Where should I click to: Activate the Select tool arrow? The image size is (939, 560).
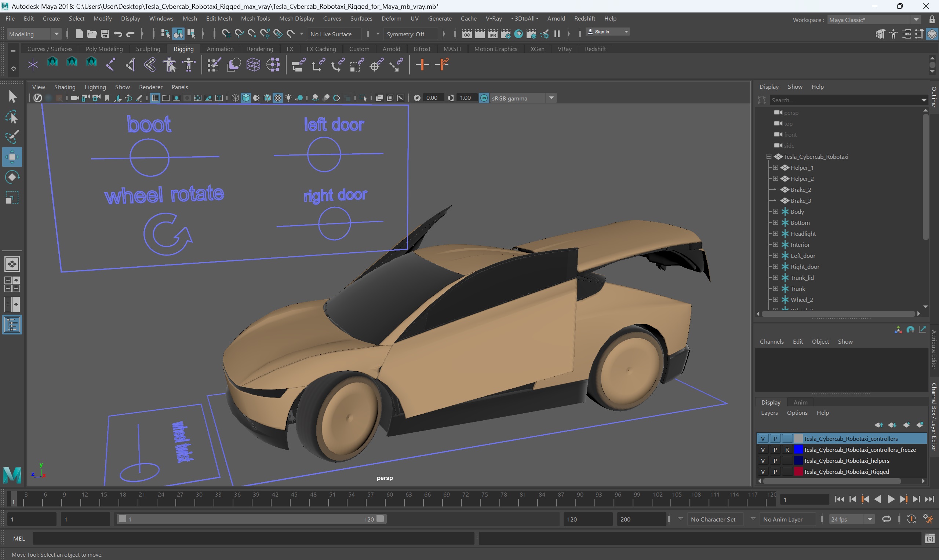click(x=12, y=96)
